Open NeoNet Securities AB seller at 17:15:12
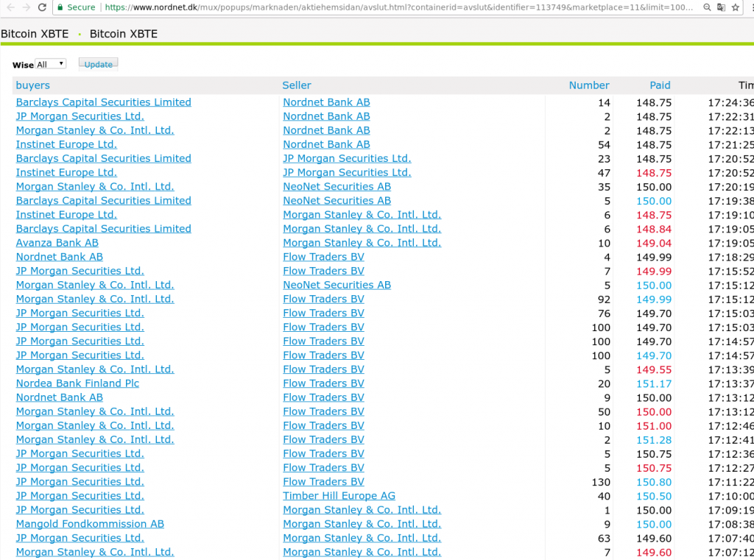 (337, 285)
